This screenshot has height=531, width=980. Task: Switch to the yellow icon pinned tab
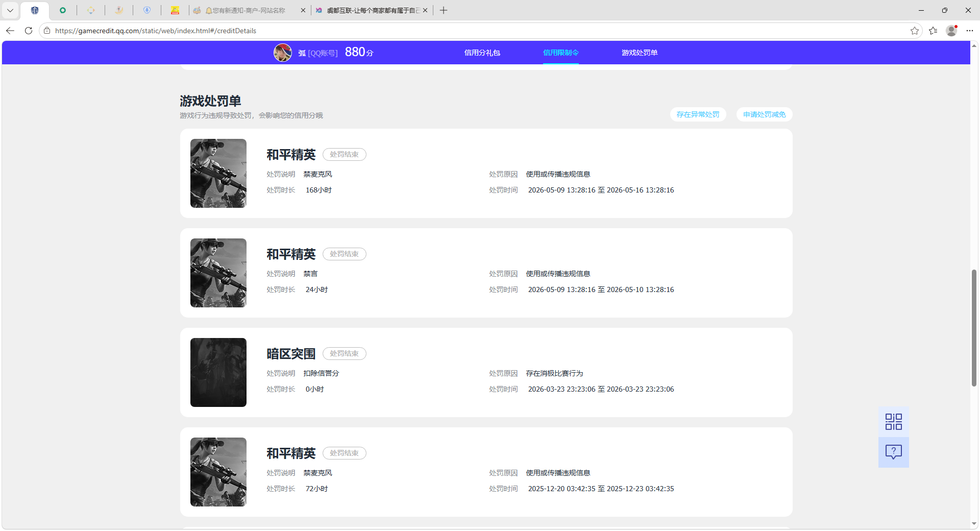[x=175, y=10]
